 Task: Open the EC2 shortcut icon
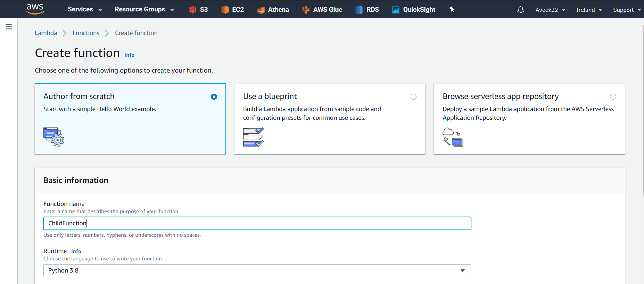click(x=225, y=10)
